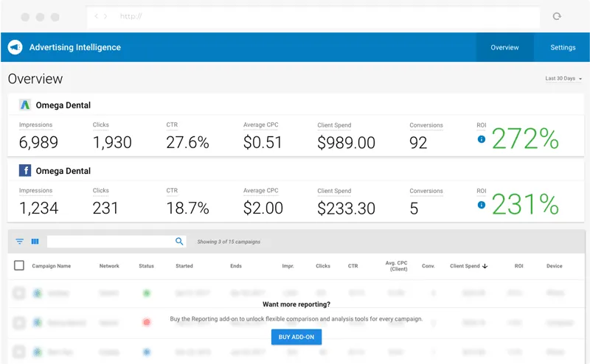Click the Facebook icon beside Omega Dental
The height and width of the screenshot is (364, 590).
coord(25,171)
